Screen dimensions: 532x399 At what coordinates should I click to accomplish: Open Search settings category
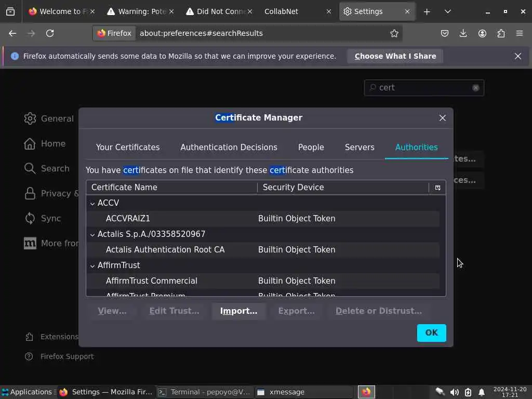click(46, 168)
